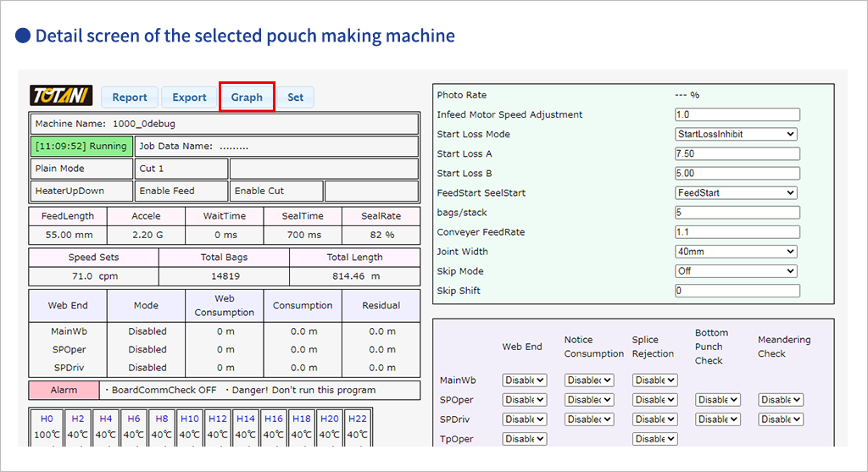Expand the Joint Width dropdown
The width and height of the screenshot is (868, 472).
tap(736, 252)
